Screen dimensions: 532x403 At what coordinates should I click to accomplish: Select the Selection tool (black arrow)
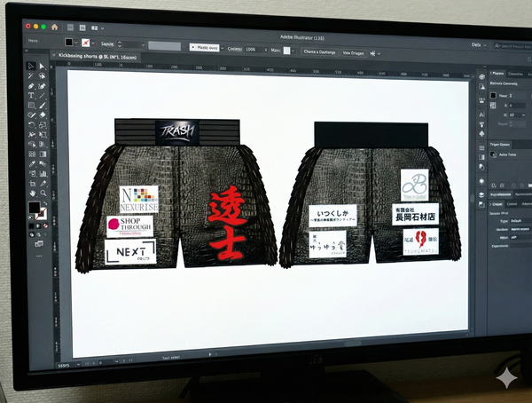(31, 66)
